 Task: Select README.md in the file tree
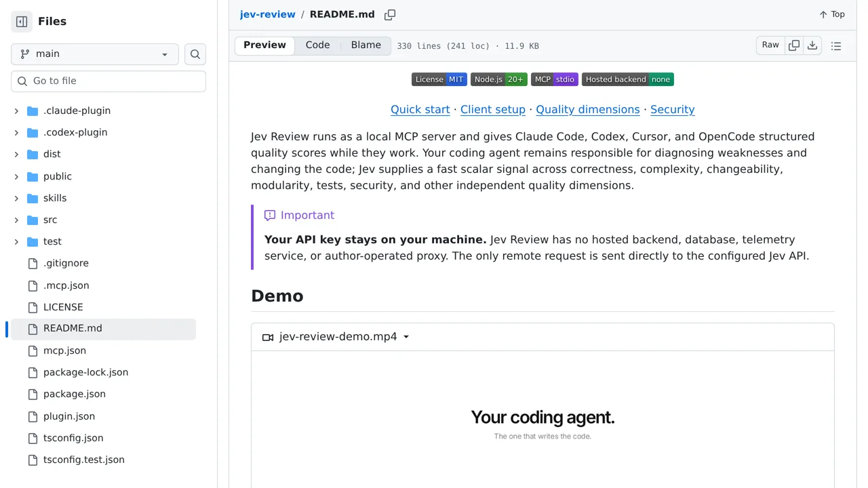103,329
